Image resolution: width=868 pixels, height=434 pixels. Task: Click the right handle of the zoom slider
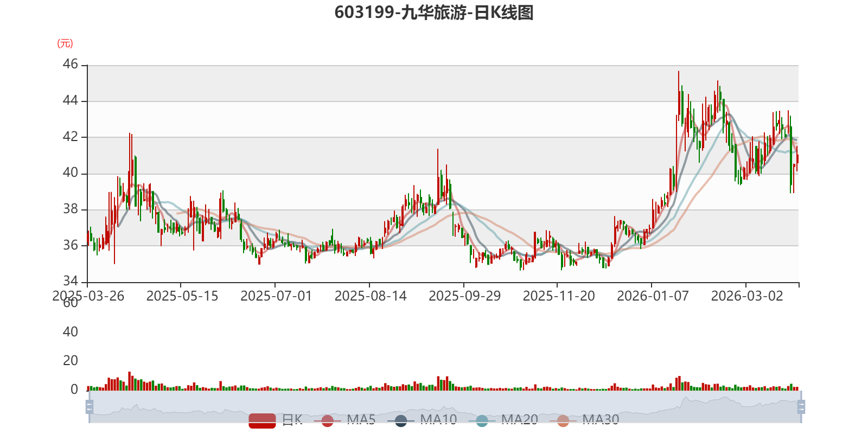801,407
